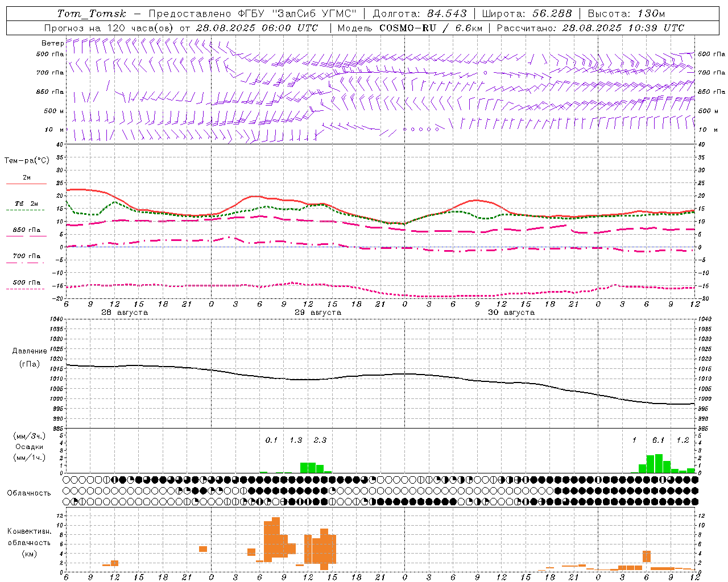The height and width of the screenshot is (582, 728).
Task: Click the longitude value Долгота: 84.543
Action: [420, 14]
